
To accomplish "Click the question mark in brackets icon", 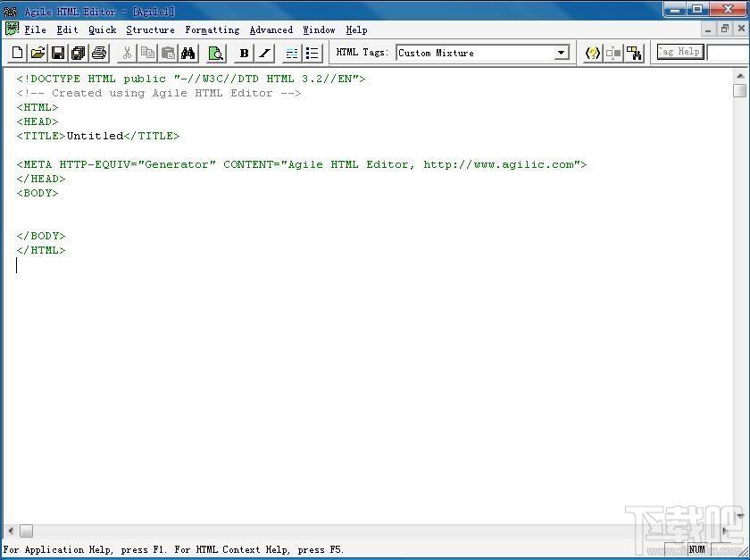I will 593,53.
